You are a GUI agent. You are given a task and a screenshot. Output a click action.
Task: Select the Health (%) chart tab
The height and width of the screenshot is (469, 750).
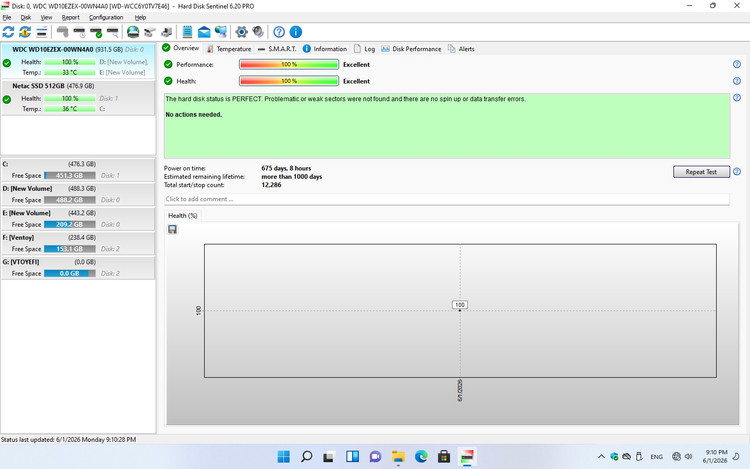tap(183, 216)
